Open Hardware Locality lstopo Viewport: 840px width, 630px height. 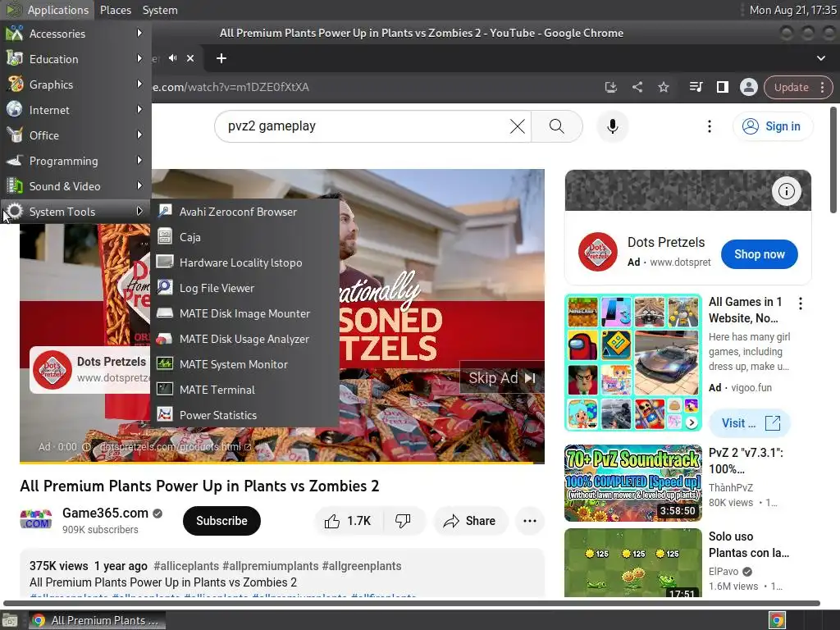click(x=244, y=262)
